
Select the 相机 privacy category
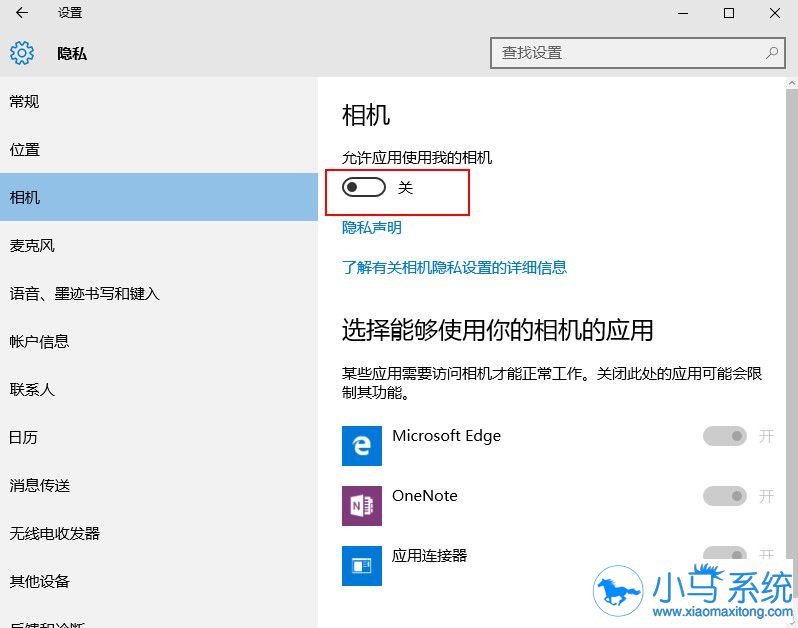tap(159, 197)
